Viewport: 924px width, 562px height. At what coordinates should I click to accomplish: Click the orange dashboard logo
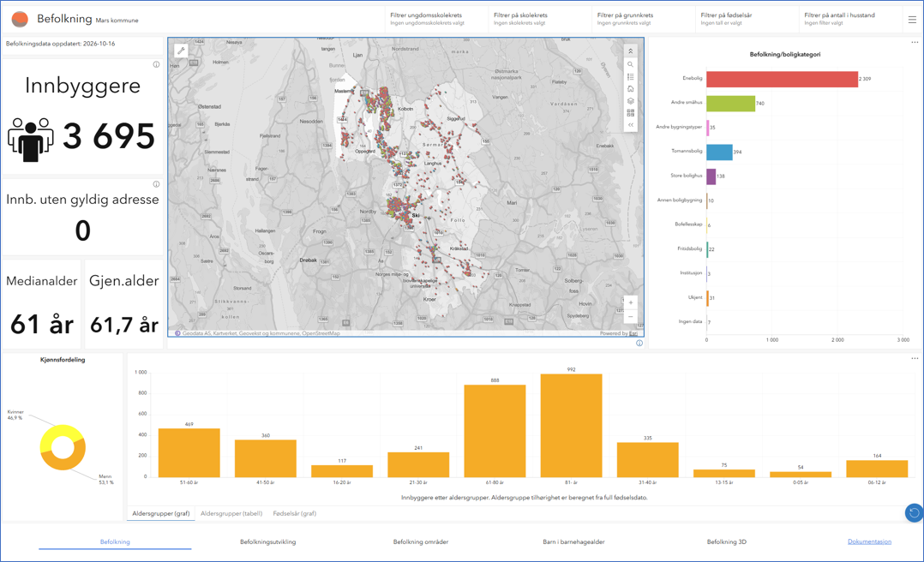[x=20, y=20]
